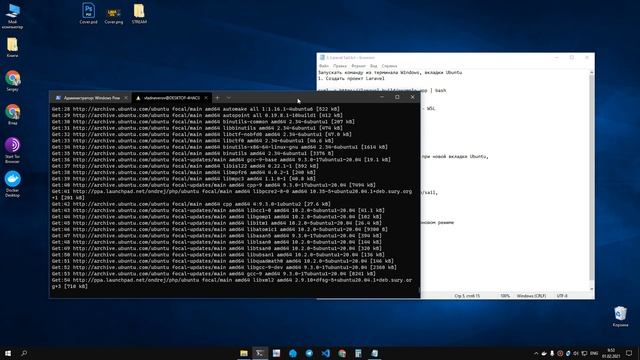
Task: Open Notepad Правка menu
Action: tap(340, 66)
